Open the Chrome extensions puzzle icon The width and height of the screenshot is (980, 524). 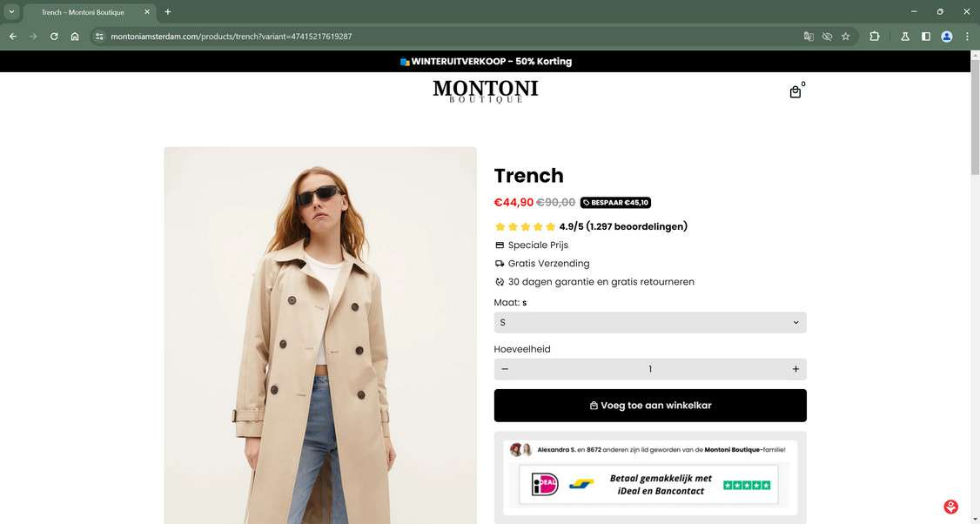pyautogui.click(x=874, y=37)
